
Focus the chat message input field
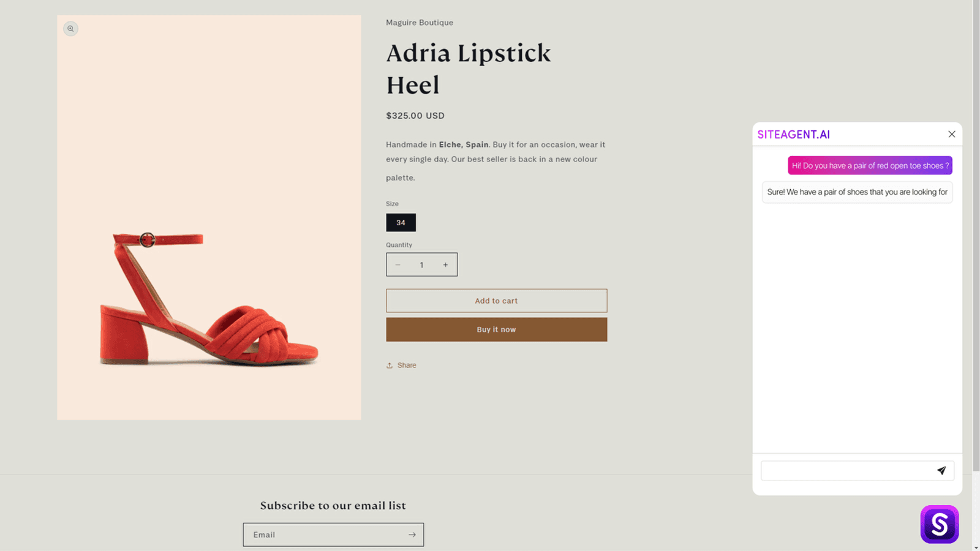(x=847, y=470)
